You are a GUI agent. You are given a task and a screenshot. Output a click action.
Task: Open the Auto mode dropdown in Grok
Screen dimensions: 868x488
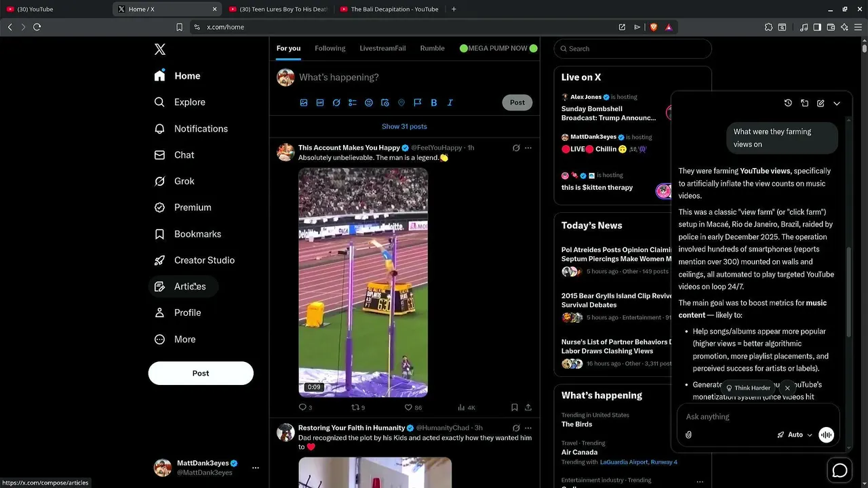(795, 435)
